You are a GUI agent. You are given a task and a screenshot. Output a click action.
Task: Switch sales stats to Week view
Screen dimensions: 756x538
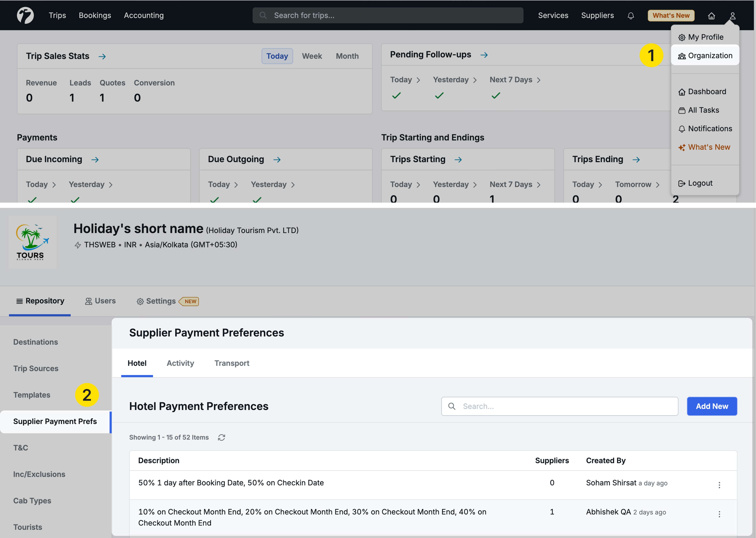coord(312,56)
